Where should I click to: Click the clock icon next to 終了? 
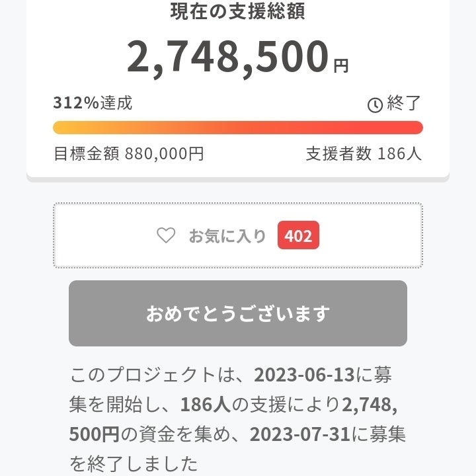375,104
